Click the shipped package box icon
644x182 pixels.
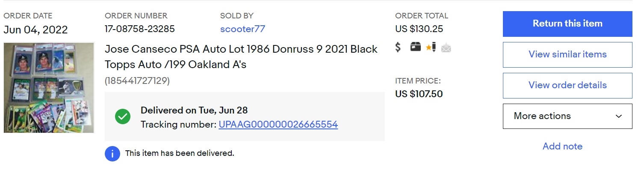click(415, 47)
